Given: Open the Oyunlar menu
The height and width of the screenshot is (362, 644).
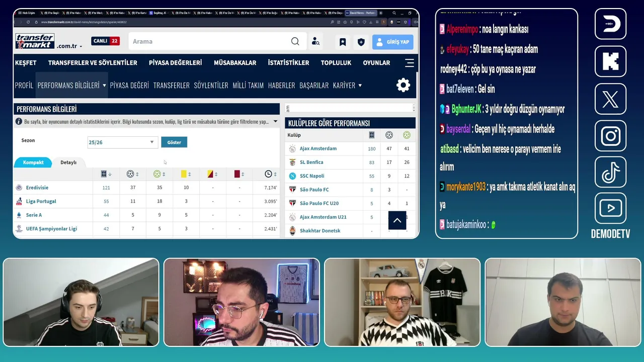Looking at the screenshot, I should click(x=376, y=63).
